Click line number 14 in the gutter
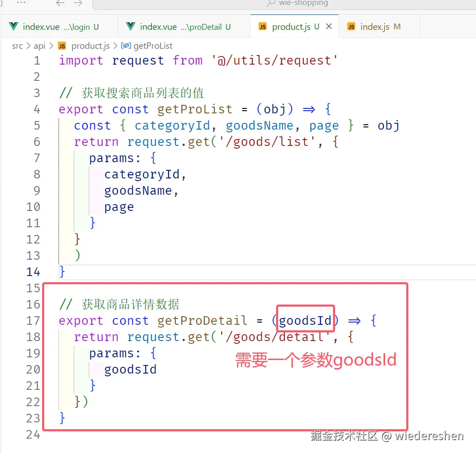 33,272
